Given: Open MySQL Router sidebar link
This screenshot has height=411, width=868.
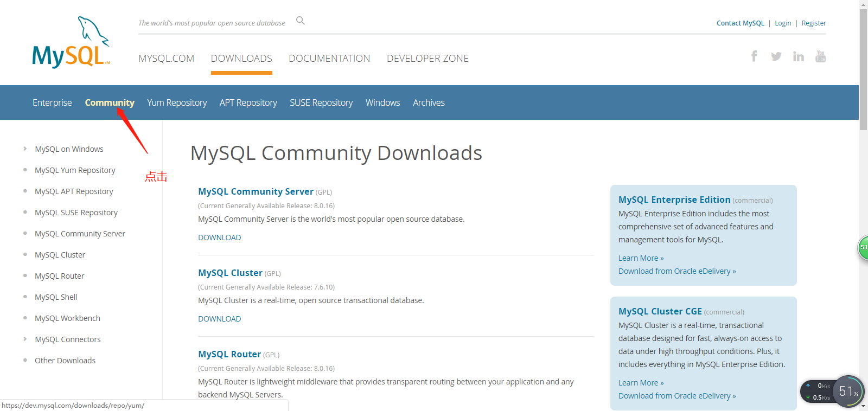Looking at the screenshot, I should coord(59,276).
